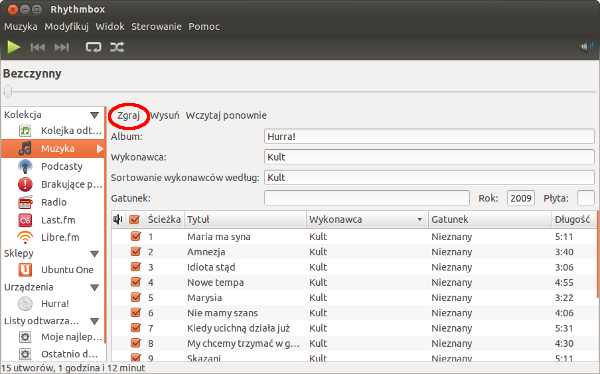
Task: Click the Rok field showing 2009
Action: coord(521,198)
